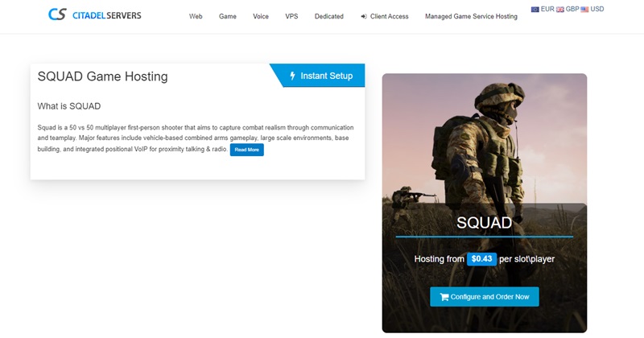Open the Web menu

coord(196,16)
